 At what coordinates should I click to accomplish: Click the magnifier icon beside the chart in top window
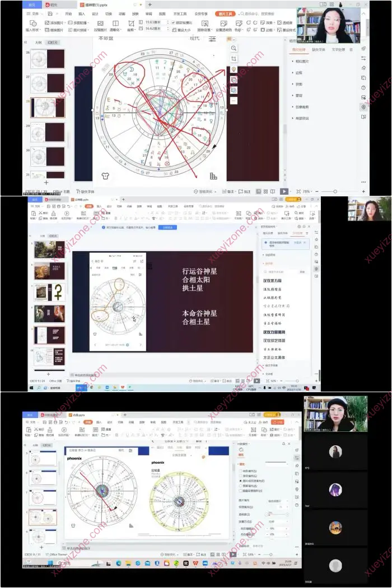point(234,48)
